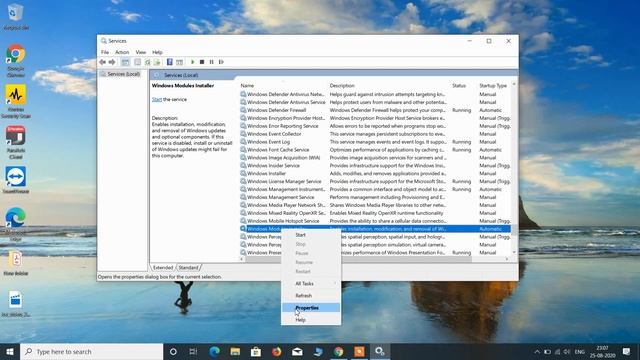Maximize the Services window
The width and height of the screenshot is (640, 360).
[x=489, y=41]
